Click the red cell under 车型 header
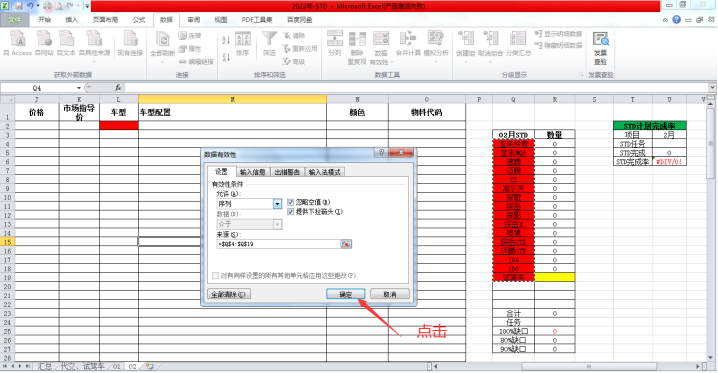The image size is (718, 373). pos(119,125)
